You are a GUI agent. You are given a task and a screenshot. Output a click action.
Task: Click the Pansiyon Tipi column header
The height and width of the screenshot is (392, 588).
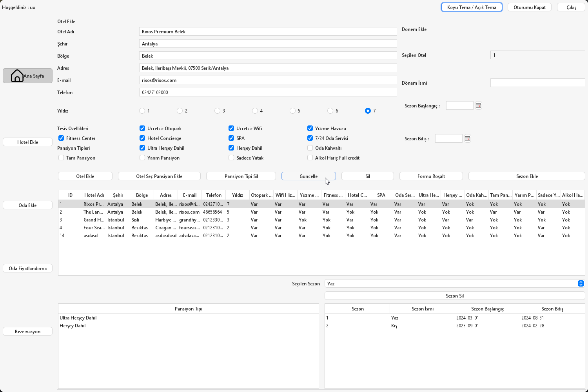[189, 309]
